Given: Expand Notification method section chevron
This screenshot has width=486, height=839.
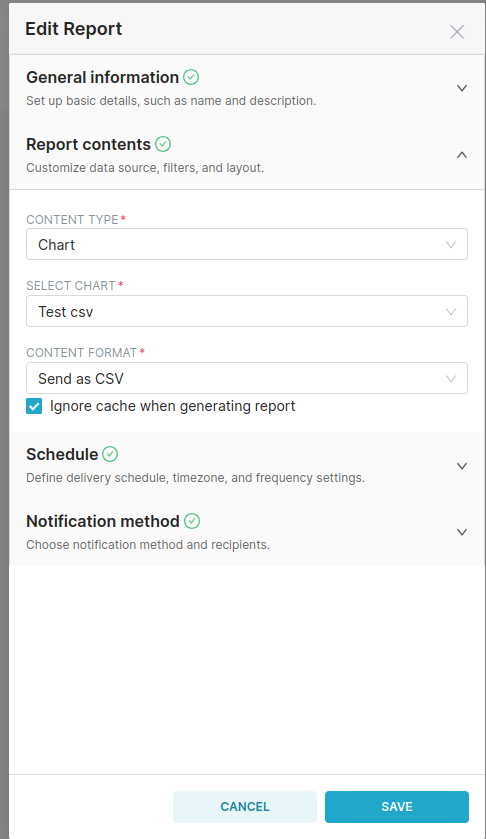Looking at the screenshot, I should pyautogui.click(x=462, y=532).
